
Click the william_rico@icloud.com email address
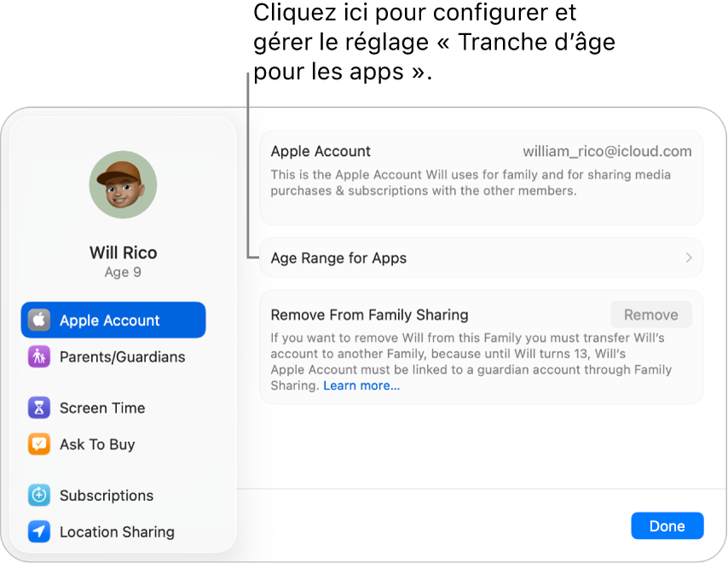[x=607, y=151]
